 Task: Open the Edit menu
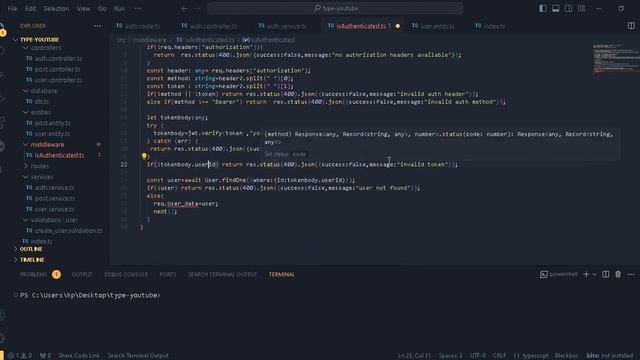point(30,8)
